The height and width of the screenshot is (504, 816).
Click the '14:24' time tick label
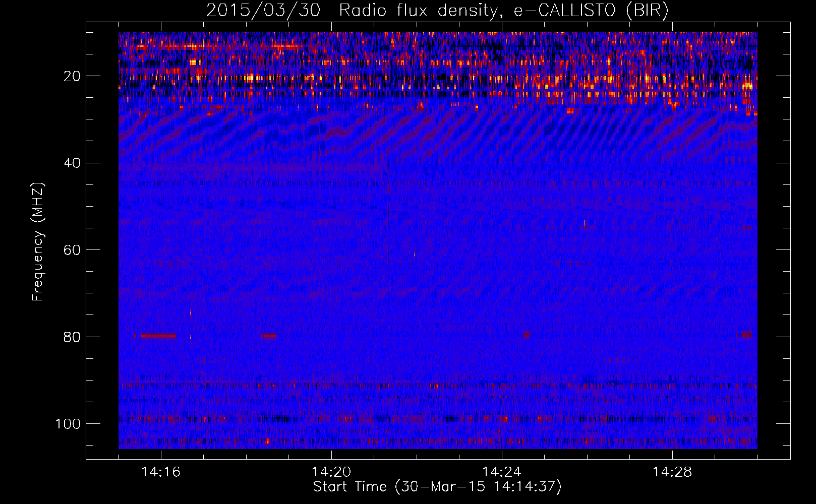[x=502, y=472]
